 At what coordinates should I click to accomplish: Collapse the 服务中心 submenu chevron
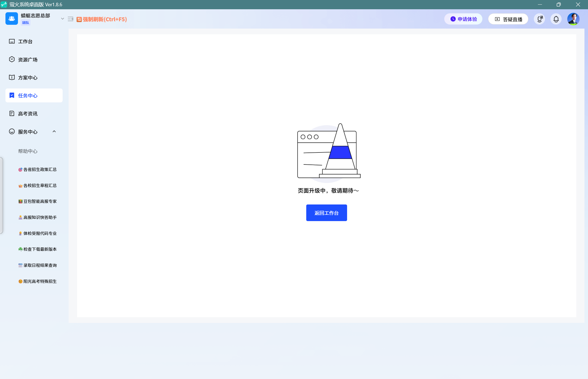click(54, 132)
